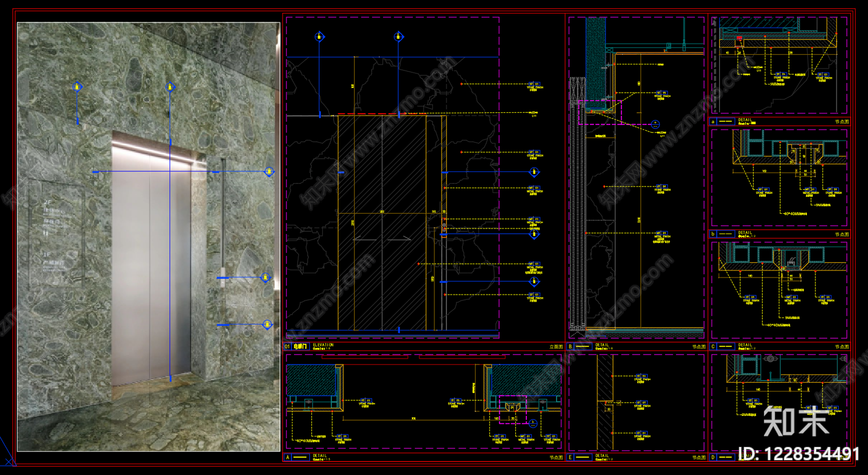The height and width of the screenshot is (475, 868).
Task: Select the lowercase "a" detail tag box
Action: click(x=713, y=122)
